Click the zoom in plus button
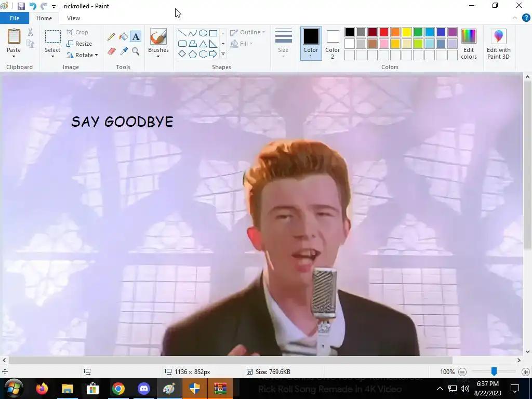532x399 pixels. point(526,372)
